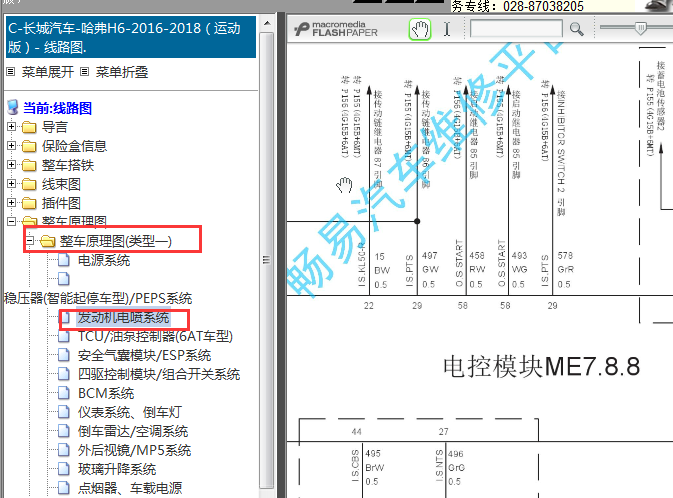
Task: Click the 电控模块ME7.8.8 label in diagram
Action: pos(542,367)
